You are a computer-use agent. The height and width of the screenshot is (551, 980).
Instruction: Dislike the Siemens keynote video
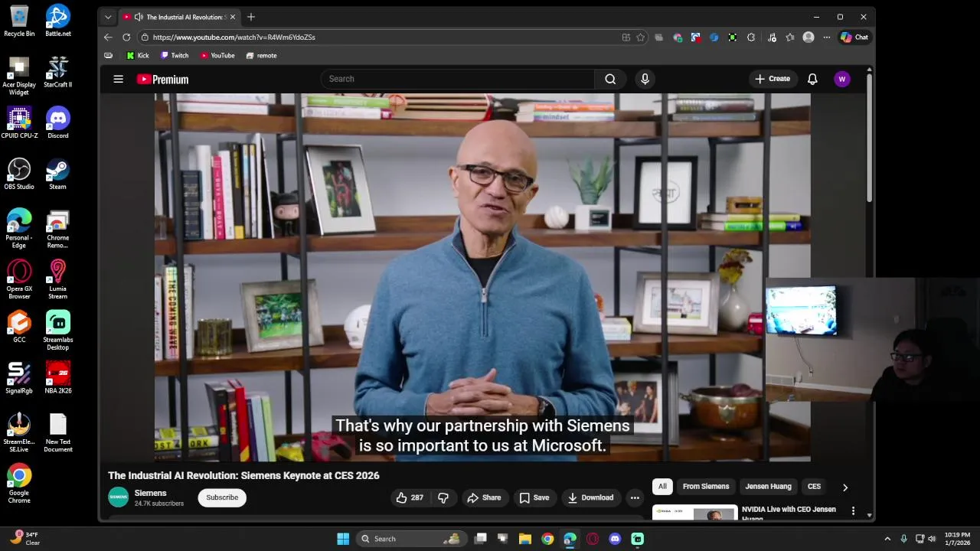click(443, 497)
